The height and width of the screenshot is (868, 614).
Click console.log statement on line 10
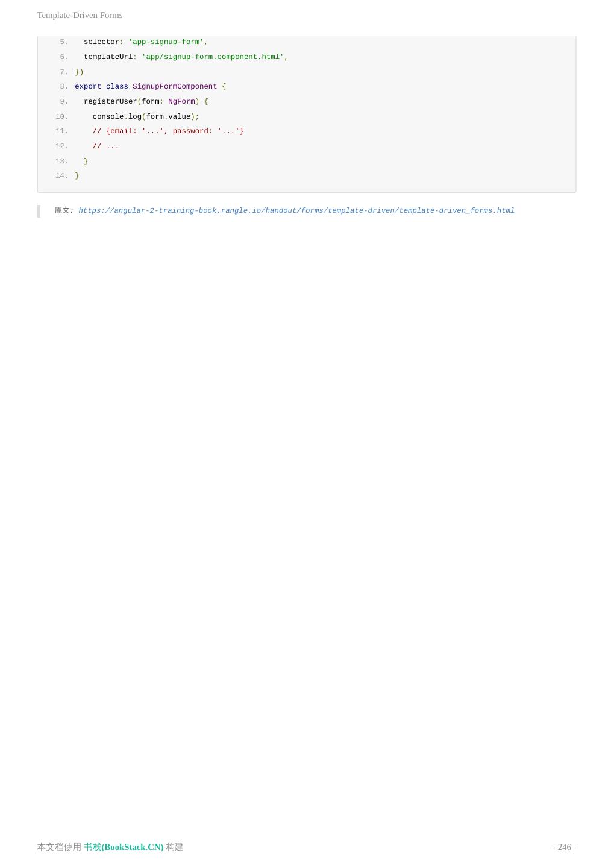point(146,117)
